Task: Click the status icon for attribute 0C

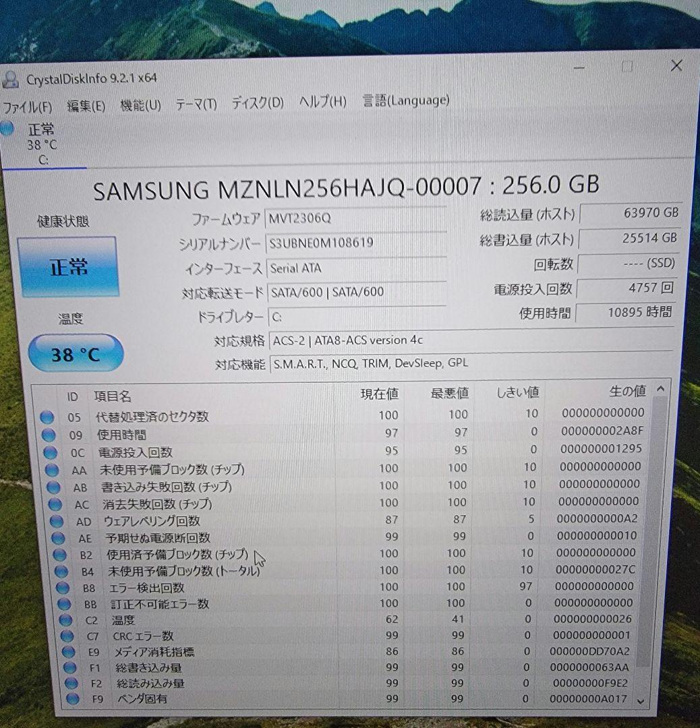Action: [50, 453]
